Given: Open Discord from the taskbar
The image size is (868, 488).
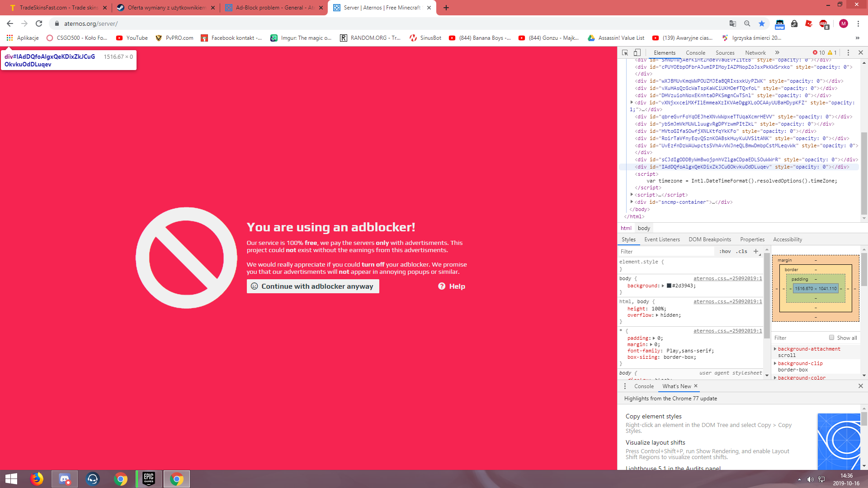Looking at the screenshot, I should 65,479.
